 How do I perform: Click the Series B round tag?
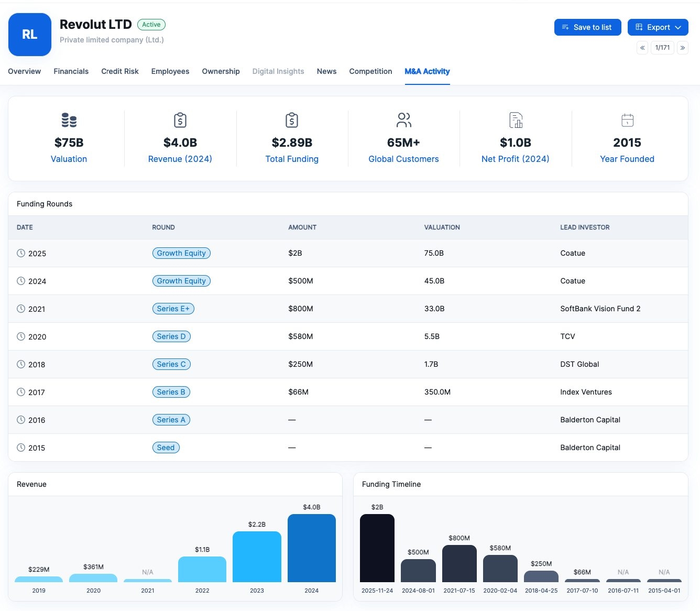click(171, 392)
